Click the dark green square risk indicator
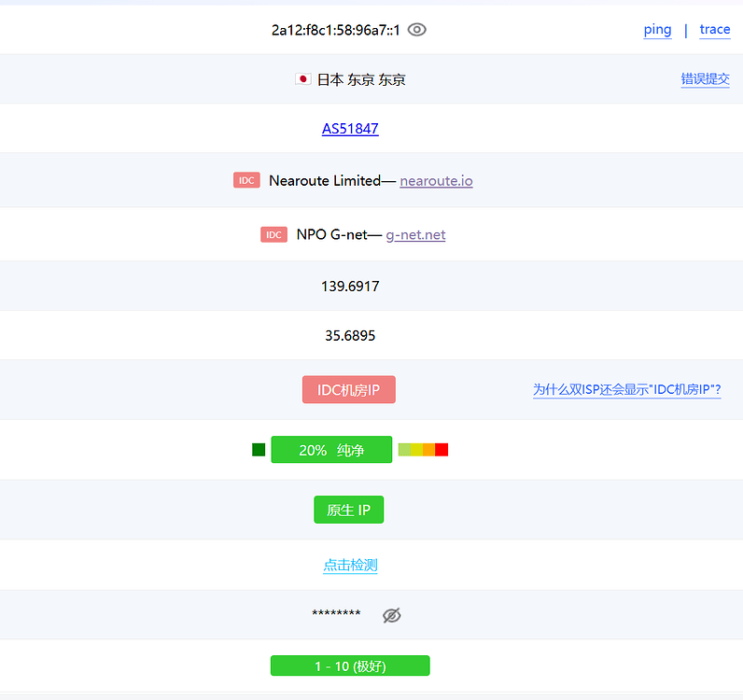 coord(259,449)
